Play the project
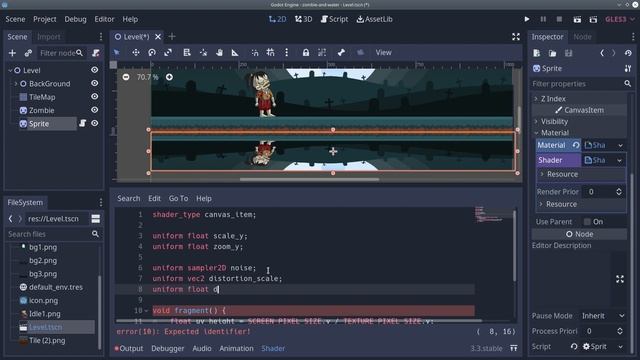The height and width of the screenshot is (360, 640). point(527,19)
